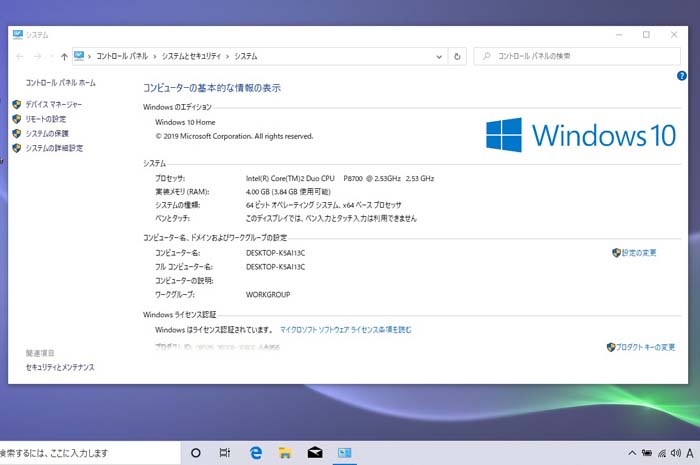This screenshot has width=700, height=465.
Task: Click the computer icon in the address bar
Action: pos(79,56)
